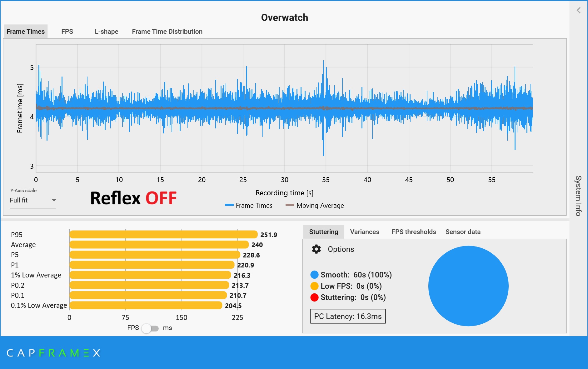Click the red Stuttering legend dot
This screenshot has width=588, height=369.
tap(314, 297)
